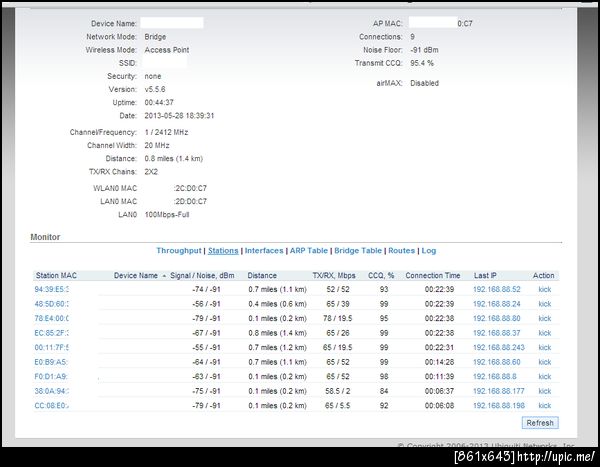Open the Log monitor link

coord(429,251)
